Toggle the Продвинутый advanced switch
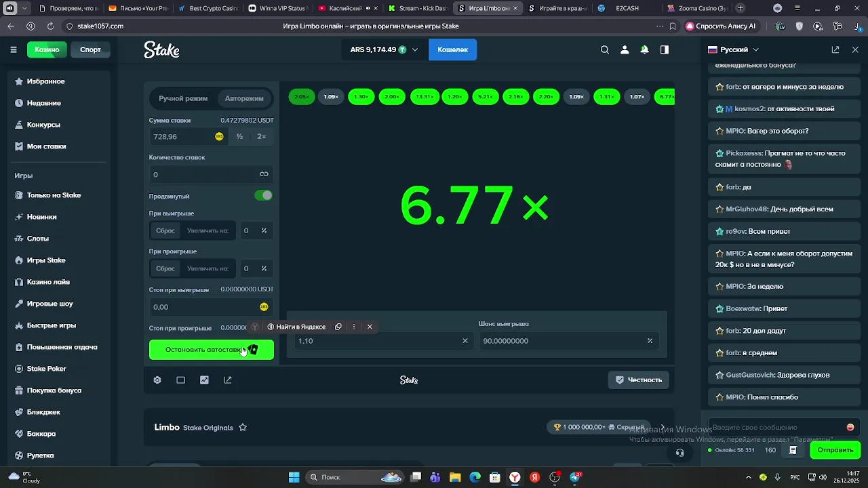This screenshot has height=488, width=868. (263, 195)
